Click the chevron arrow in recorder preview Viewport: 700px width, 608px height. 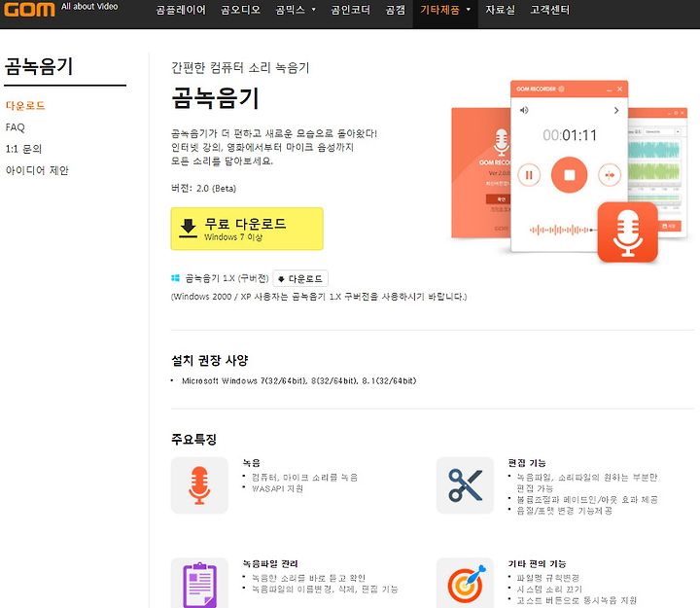[616, 110]
